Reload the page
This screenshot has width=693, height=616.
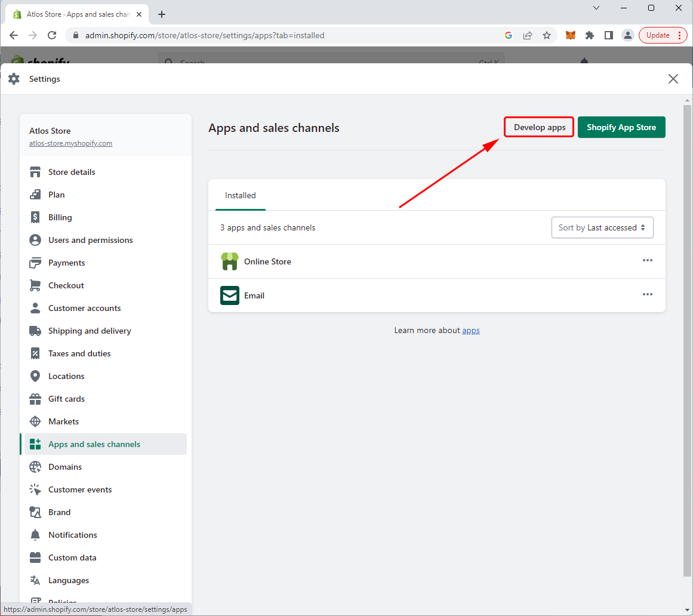click(x=52, y=35)
